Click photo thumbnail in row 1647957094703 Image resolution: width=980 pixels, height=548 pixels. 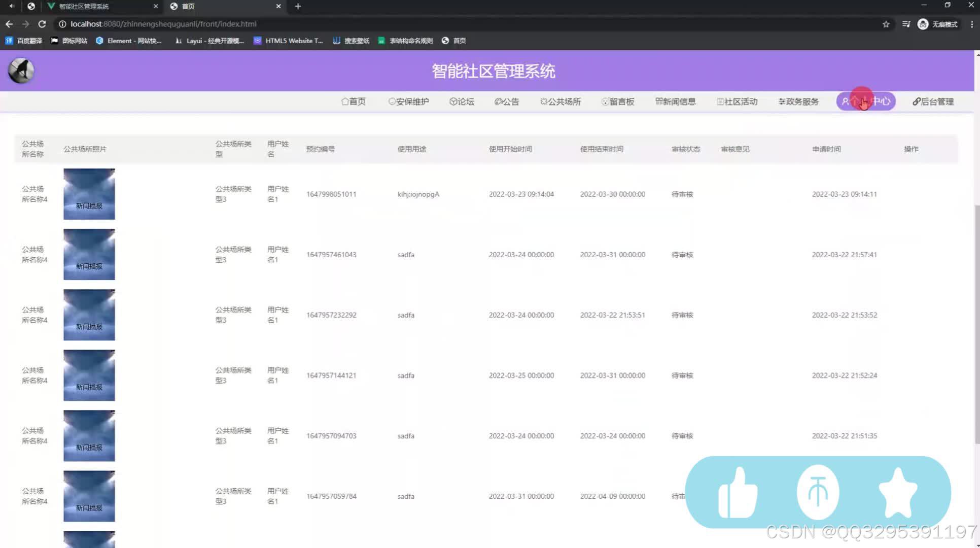(89, 436)
